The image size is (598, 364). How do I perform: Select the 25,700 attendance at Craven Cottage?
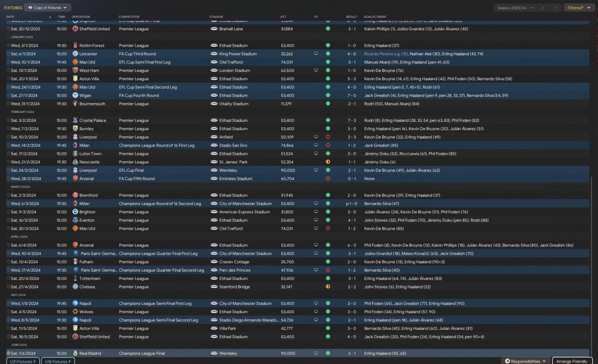tap(287, 262)
